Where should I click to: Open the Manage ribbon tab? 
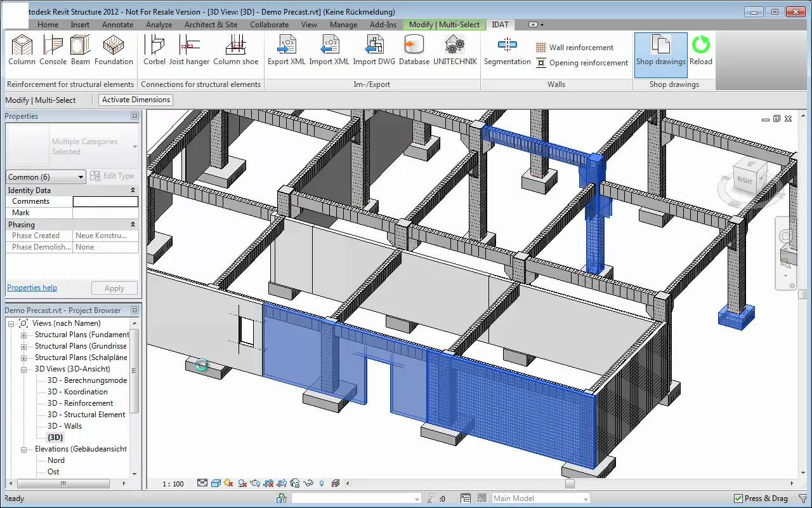[343, 25]
